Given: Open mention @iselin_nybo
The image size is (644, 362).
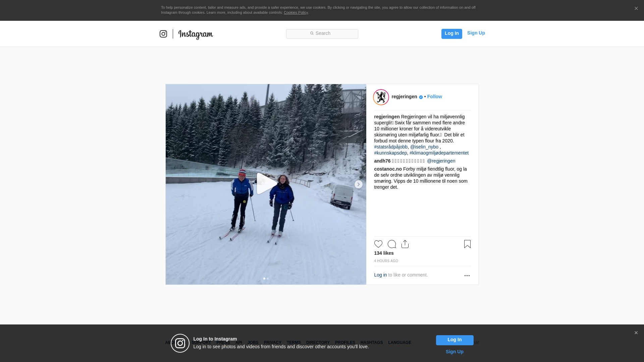Looking at the screenshot, I should [x=424, y=147].
